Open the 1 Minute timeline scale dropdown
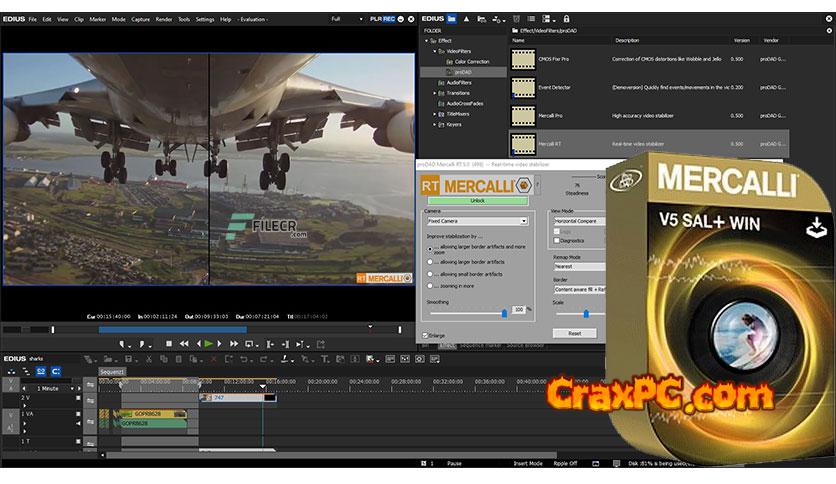836x484 pixels. point(73,388)
